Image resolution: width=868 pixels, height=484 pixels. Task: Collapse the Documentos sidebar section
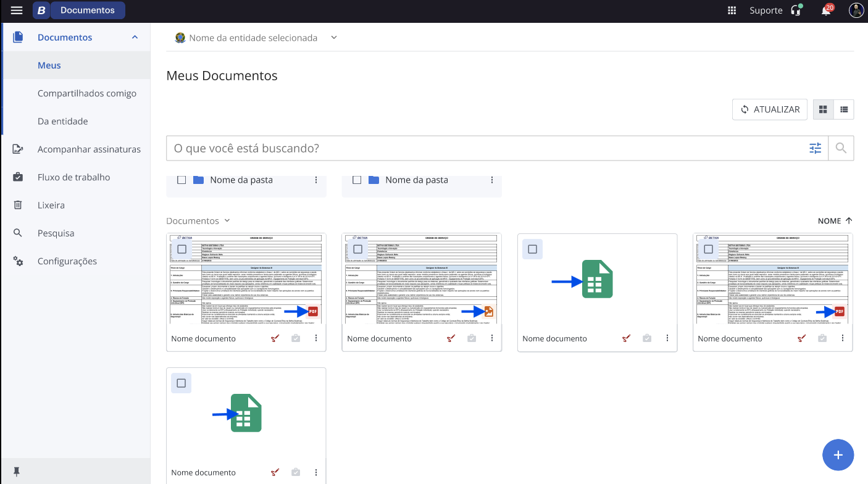coord(135,38)
